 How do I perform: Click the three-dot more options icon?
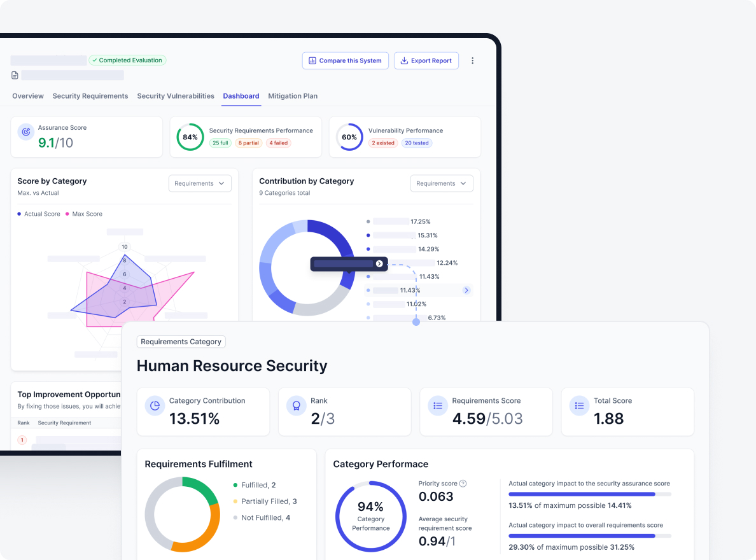point(472,60)
